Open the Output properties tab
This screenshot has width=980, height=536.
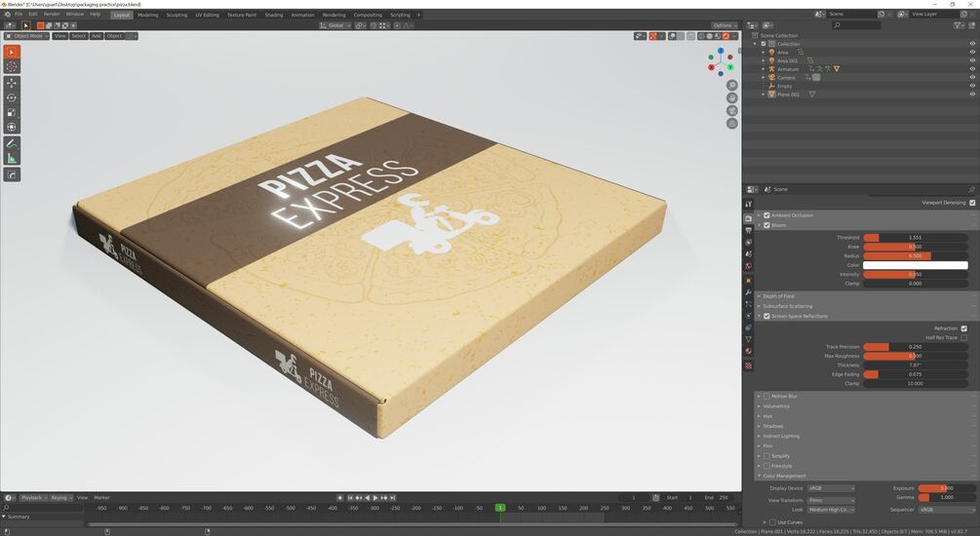(x=748, y=231)
